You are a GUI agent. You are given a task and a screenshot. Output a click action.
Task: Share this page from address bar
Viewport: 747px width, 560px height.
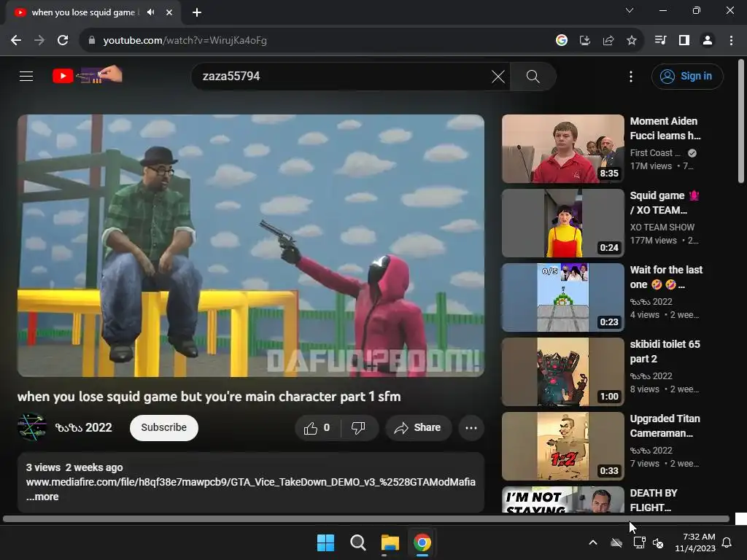pyautogui.click(x=608, y=41)
